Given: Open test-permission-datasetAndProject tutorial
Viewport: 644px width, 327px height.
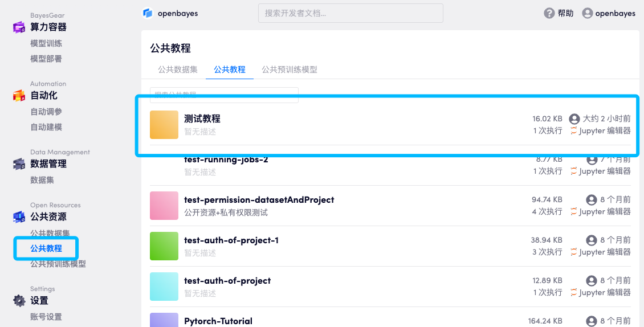Looking at the screenshot, I should pyautogui.click(x=259, y=199).
